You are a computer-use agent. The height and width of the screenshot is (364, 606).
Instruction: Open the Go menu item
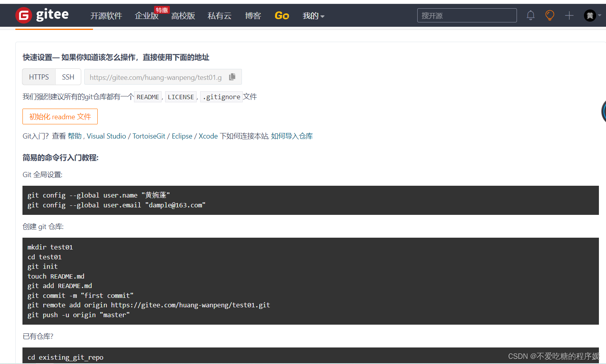tap(282, 16)
